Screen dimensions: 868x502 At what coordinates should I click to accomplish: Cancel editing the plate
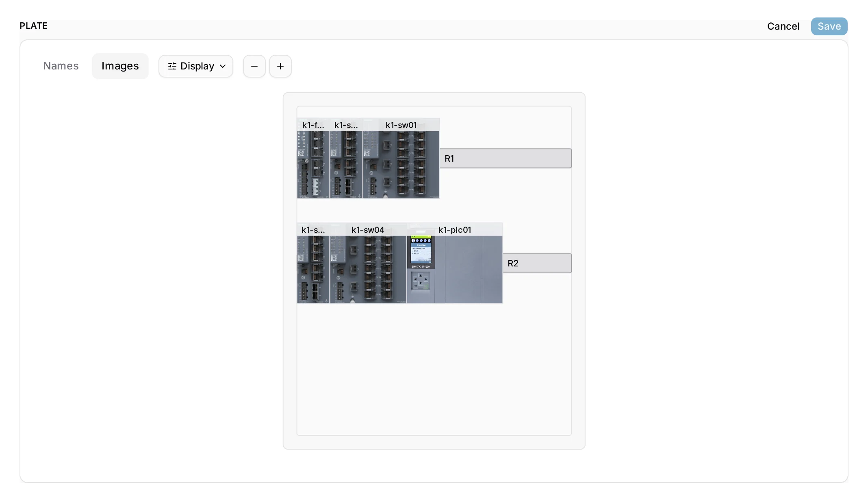tap(783, 26)
